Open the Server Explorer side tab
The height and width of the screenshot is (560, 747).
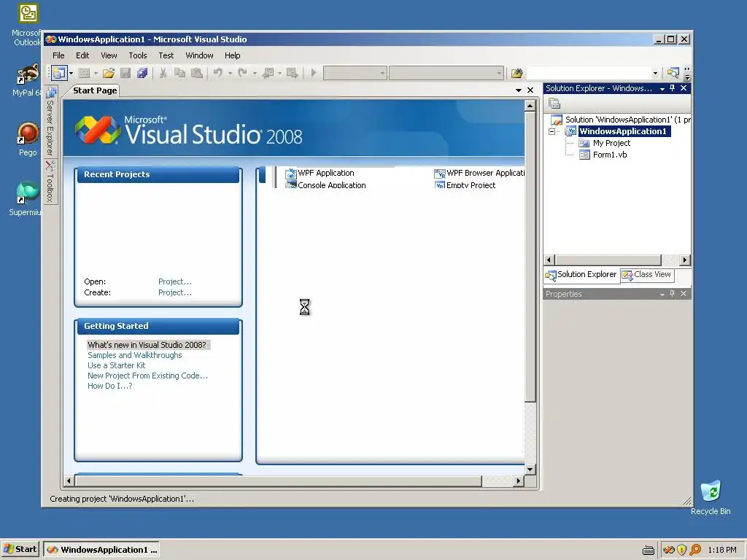coord(50,122)
